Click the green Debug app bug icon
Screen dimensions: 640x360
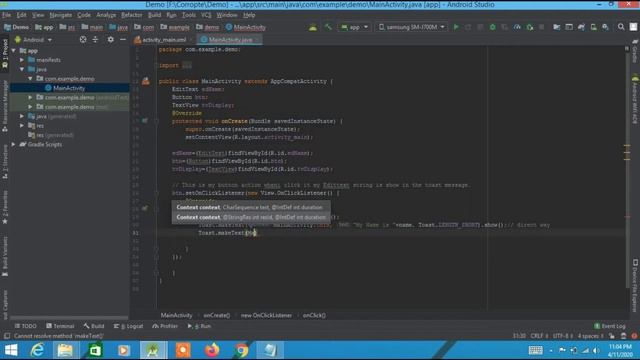point(493,27)
